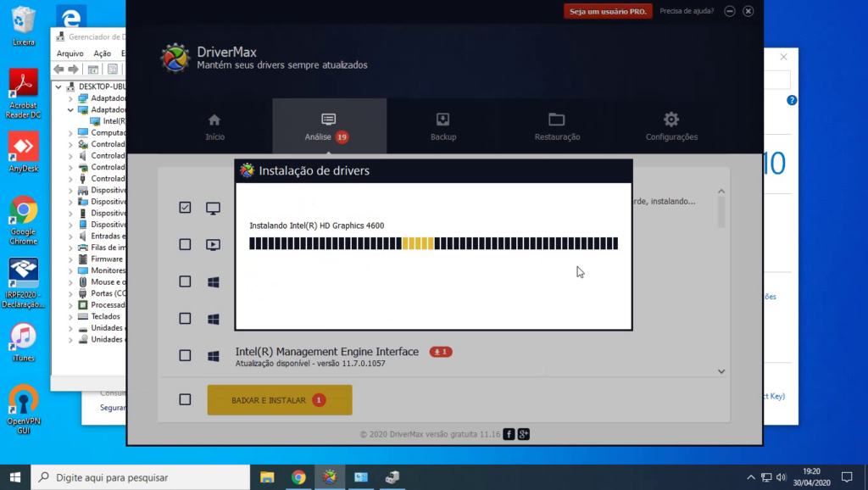Click the driver installation progress bar

click(433, 244)
